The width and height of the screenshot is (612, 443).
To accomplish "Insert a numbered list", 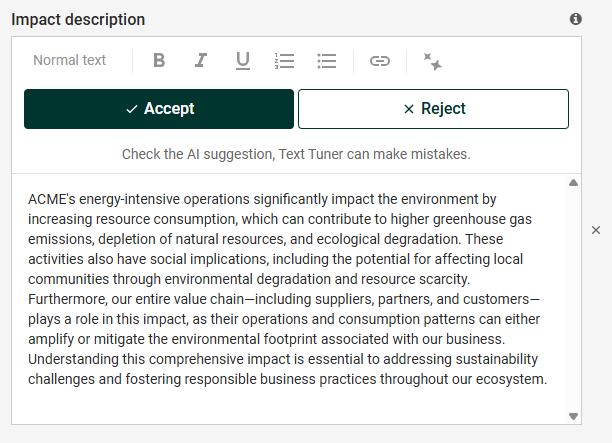I will tap(285, 61).
